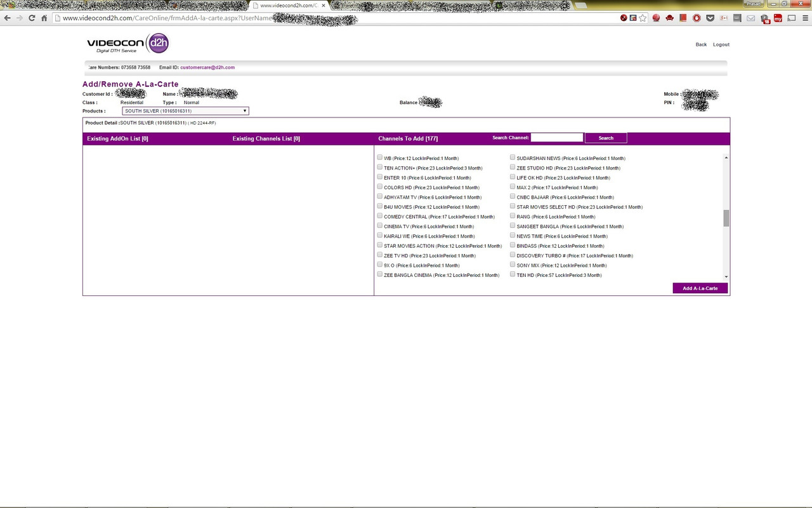The height and width of the screenshot is (508, 812).
Task: Check the DISCOVERY TURBO channel checkbox
Action: point(513,255)
